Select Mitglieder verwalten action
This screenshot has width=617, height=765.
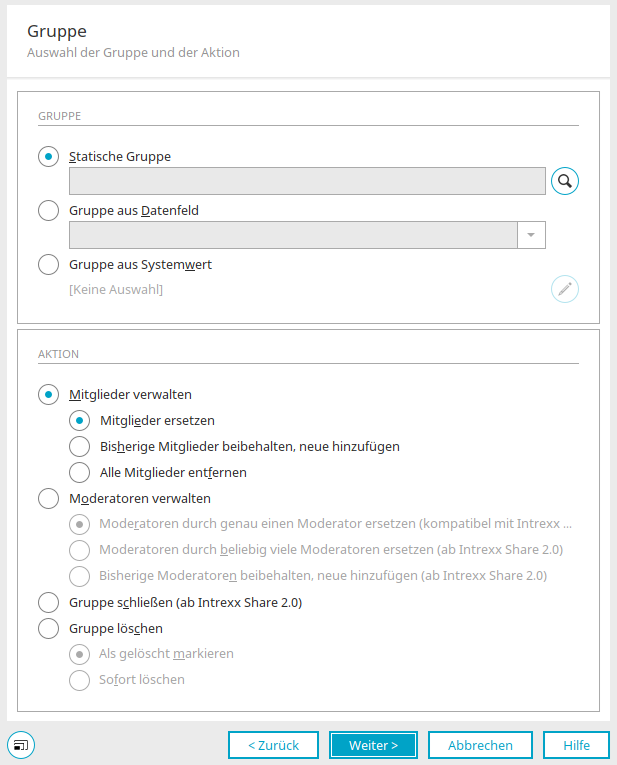[48, 395]
